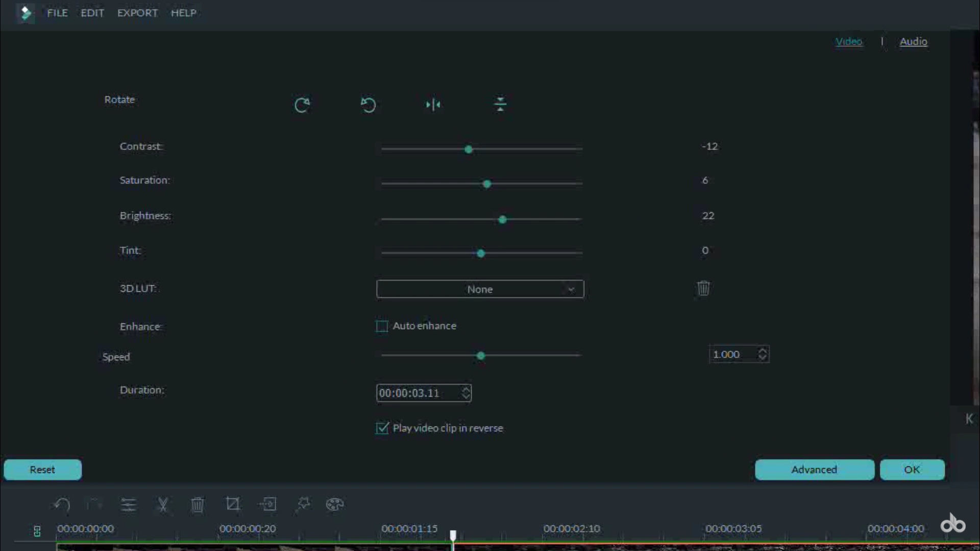This screenshot has width=980, height=551.
Task: Click the timeline toolbar delete icon
Action: 198,505
